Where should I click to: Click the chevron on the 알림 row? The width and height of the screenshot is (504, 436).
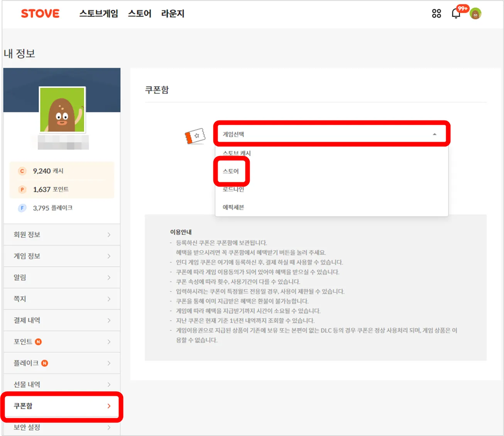point(109,278)
